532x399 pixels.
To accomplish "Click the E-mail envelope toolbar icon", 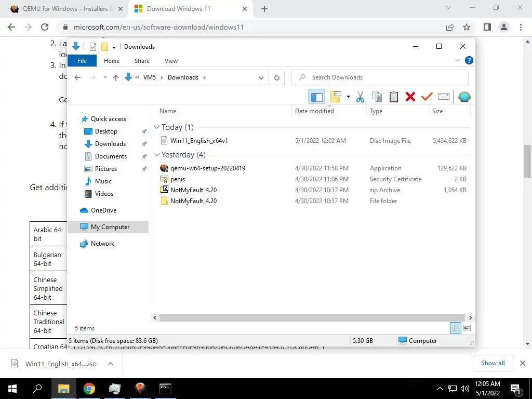I will pos(444,97).
